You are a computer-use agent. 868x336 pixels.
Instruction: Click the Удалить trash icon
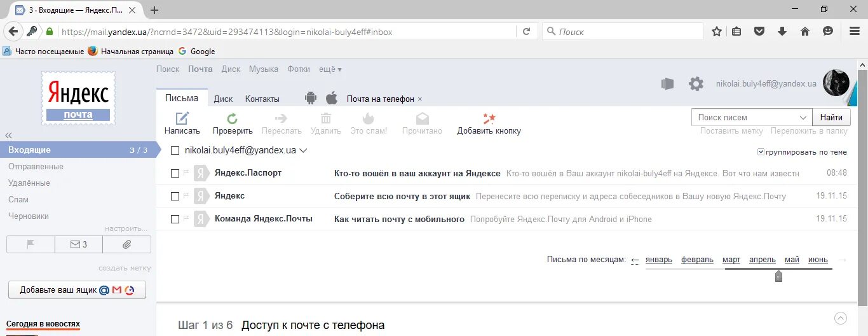tap(326, 118)
